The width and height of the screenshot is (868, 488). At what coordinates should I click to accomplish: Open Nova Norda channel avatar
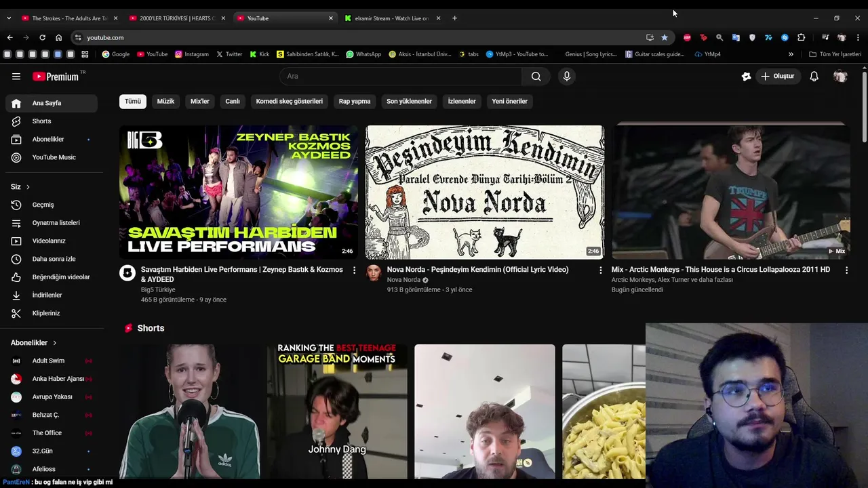[x=374, y=273]
